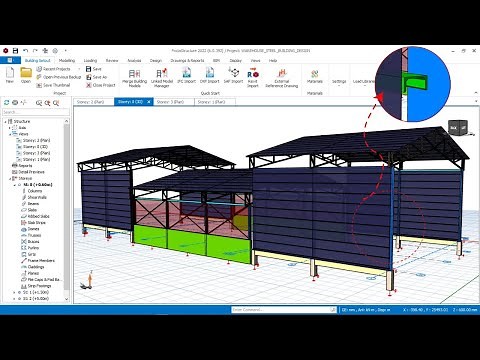The width and height of the screenshot is (480, 360).
Task: Click the Help menu tab
Action: pos(273,61)
